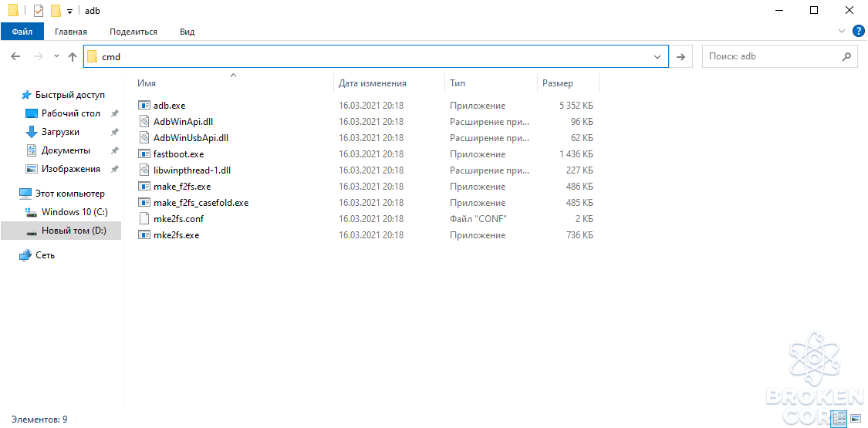Click the adb.exe file icon
This screenshot has width=868, height=428.
tap(144, 105)
